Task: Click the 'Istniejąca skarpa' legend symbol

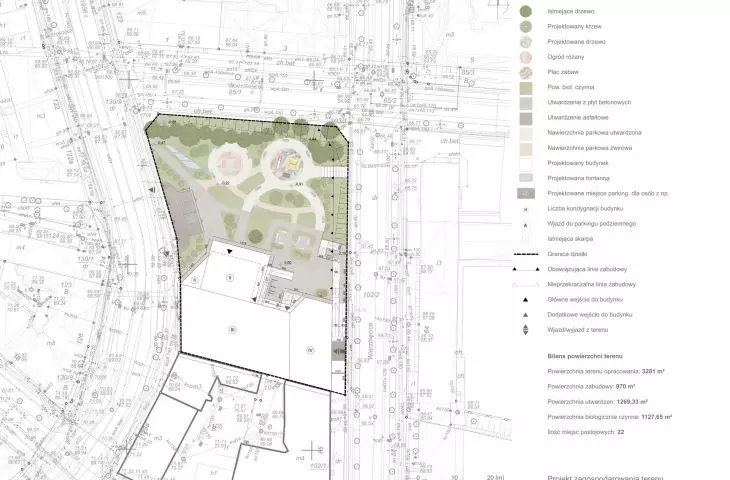Action: click(x=526, y=239)
